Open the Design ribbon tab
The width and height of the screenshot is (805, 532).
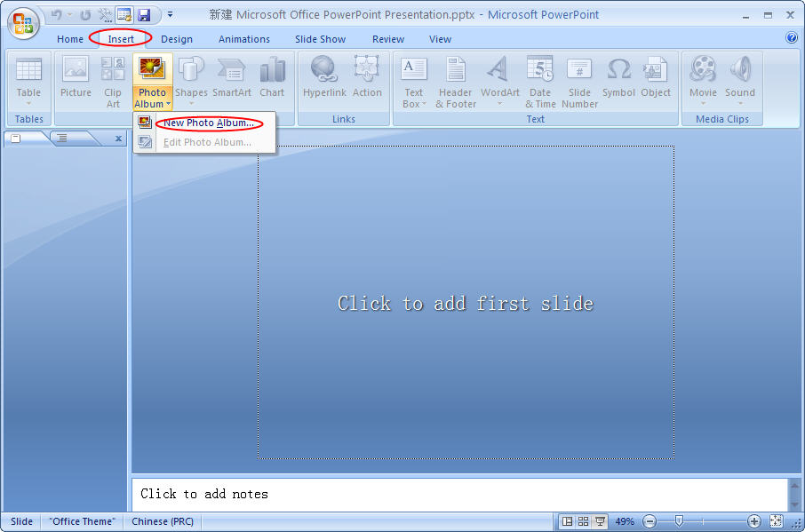pos(177,39)
